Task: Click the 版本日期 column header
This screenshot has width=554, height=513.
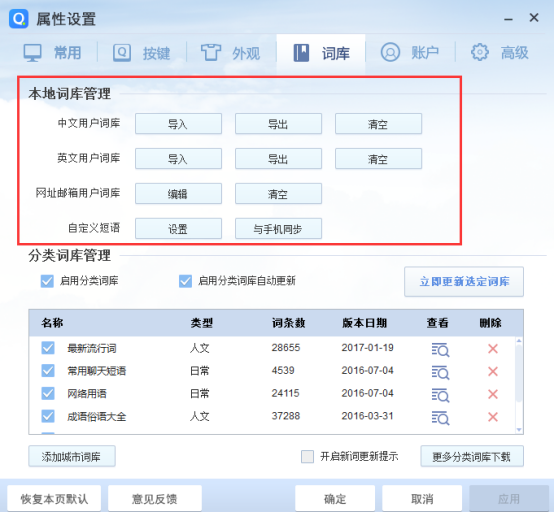Action: [x=364, y=323]
